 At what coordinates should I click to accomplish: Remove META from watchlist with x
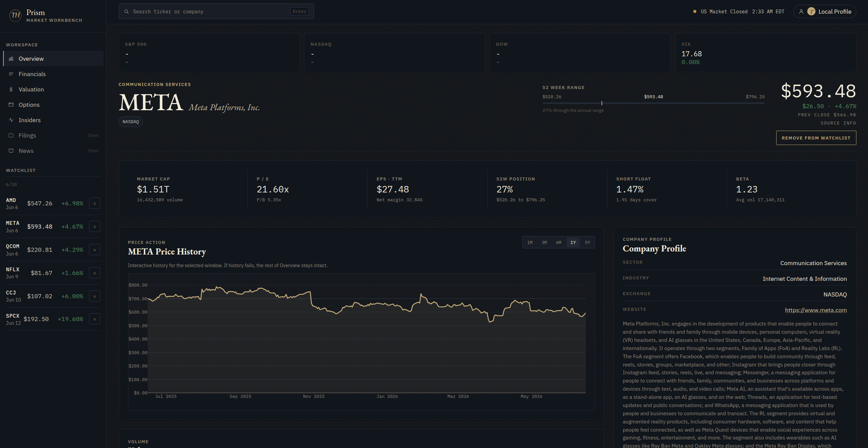pos(95,227)
